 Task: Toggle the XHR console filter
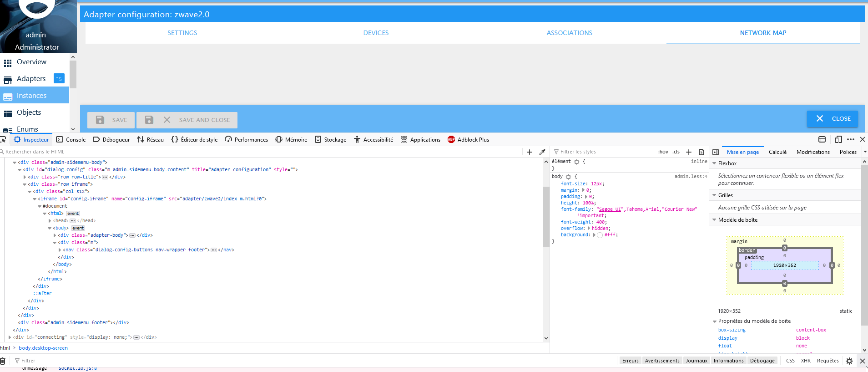pyautogui.click(x=806, y=361)
